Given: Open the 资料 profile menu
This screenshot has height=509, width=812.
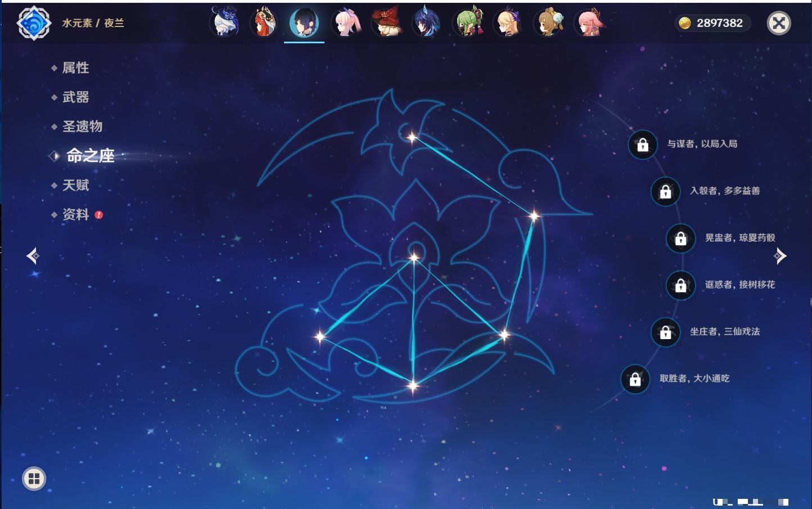Looking at the screenshot, I should (x=75, y=214).
